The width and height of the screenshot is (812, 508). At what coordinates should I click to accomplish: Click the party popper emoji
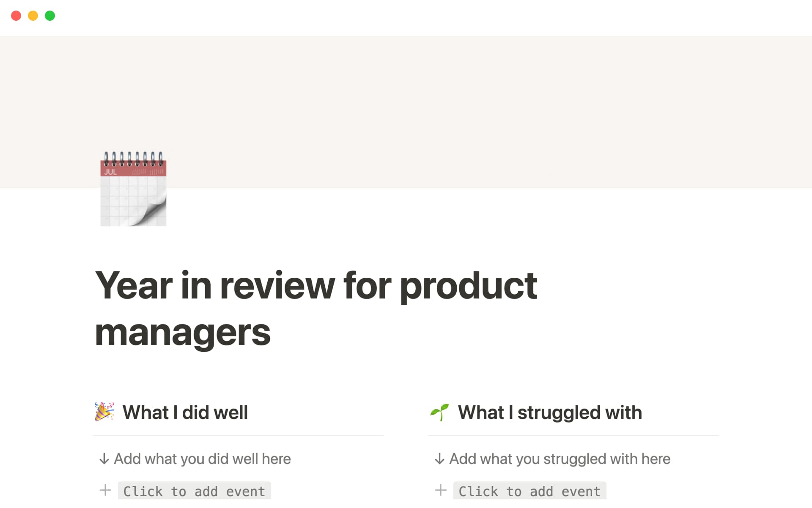click(x=104, y=412)
